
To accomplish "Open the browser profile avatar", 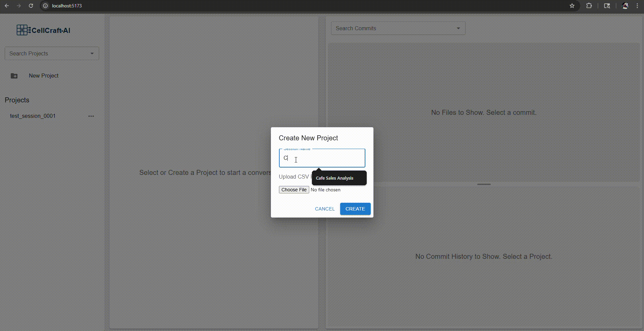I will [x=625, y=6].
